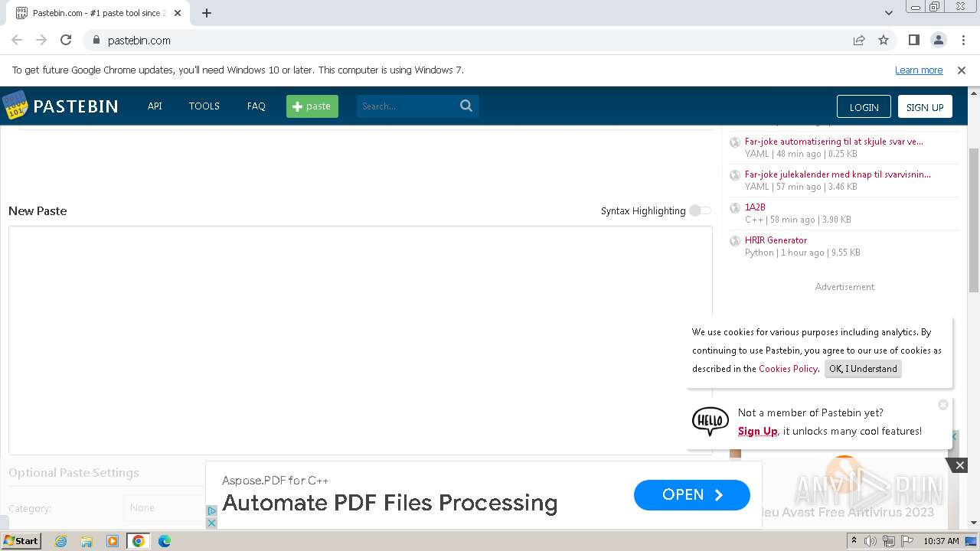Expand the tab search dropdown arrow

point(888,13)
